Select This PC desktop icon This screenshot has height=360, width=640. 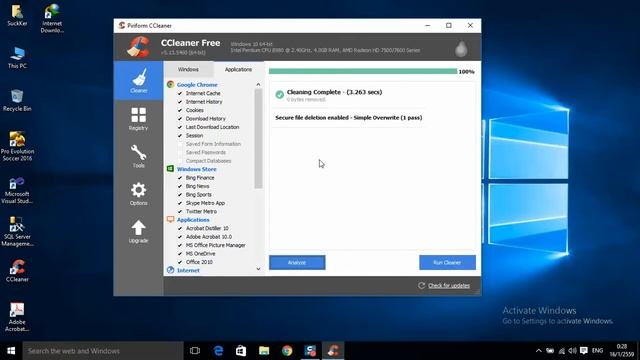point(17,58)
